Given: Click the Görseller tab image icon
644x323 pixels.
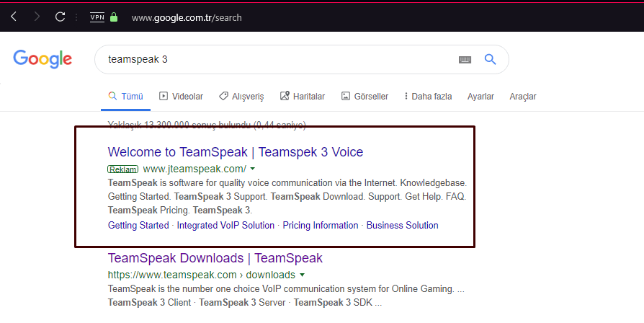Looking at the screenshot, I should 345,96.
